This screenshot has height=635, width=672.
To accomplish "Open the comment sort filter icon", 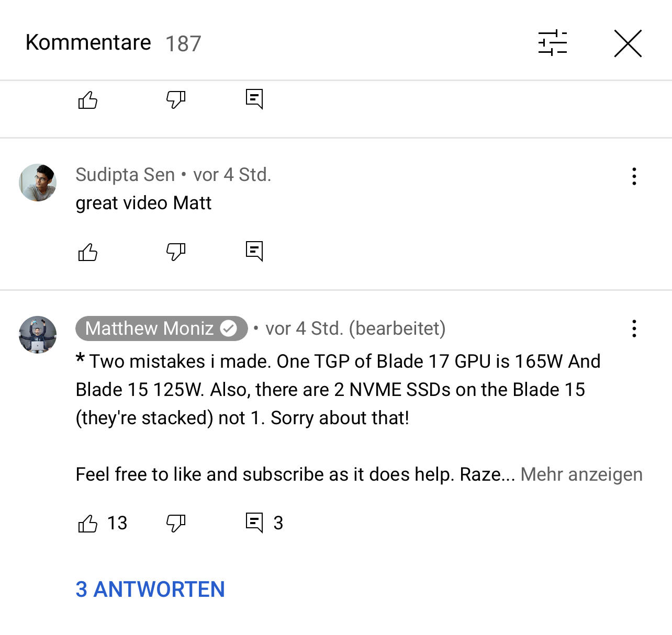I will 553,43.
